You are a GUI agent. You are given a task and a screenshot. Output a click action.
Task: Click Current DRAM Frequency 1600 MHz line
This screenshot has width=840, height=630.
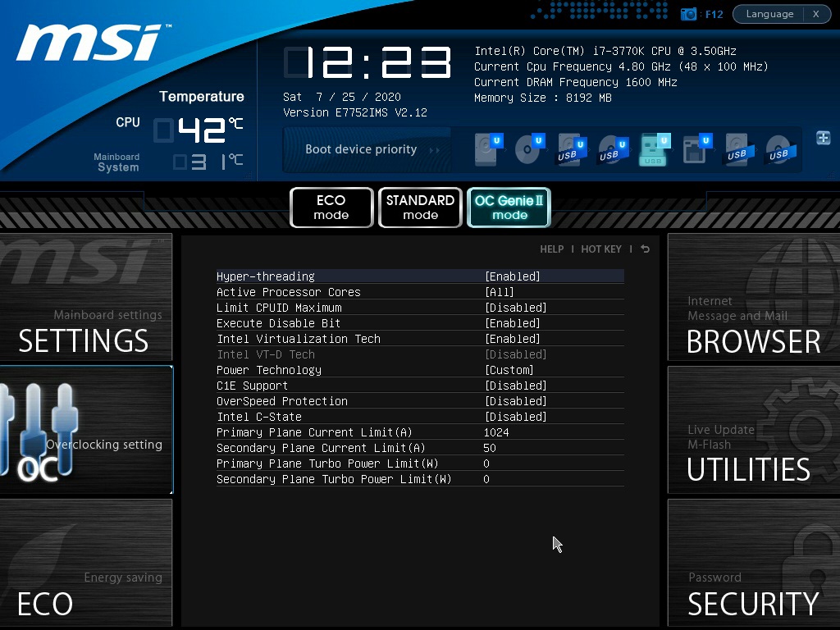click(x=575, y=82)
